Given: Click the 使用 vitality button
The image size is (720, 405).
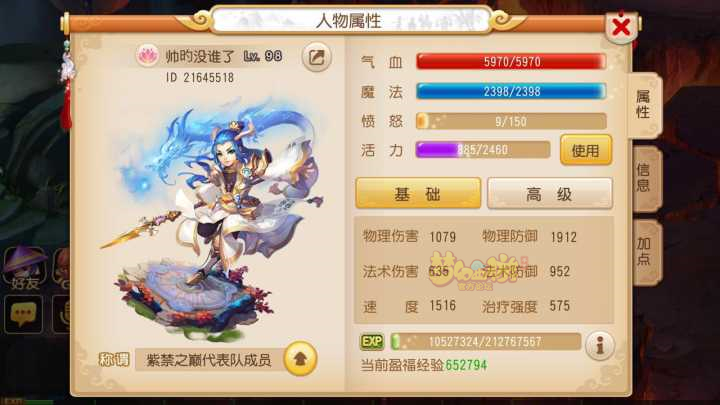Looking at the screenshot, I should (586, 150).
